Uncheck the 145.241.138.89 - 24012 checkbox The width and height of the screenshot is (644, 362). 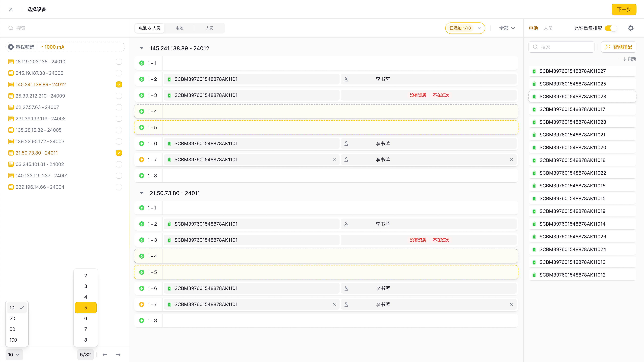click(x=119, y=84)
